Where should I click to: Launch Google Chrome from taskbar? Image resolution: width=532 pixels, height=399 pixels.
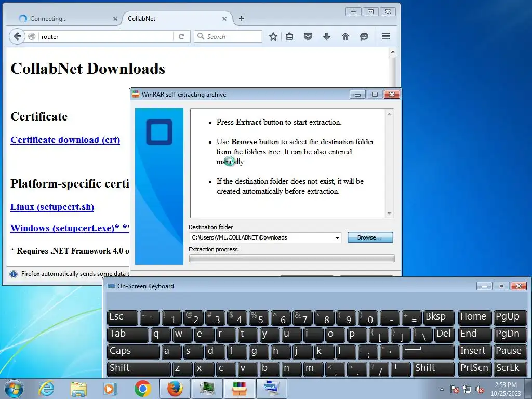[x=142, y=389]
